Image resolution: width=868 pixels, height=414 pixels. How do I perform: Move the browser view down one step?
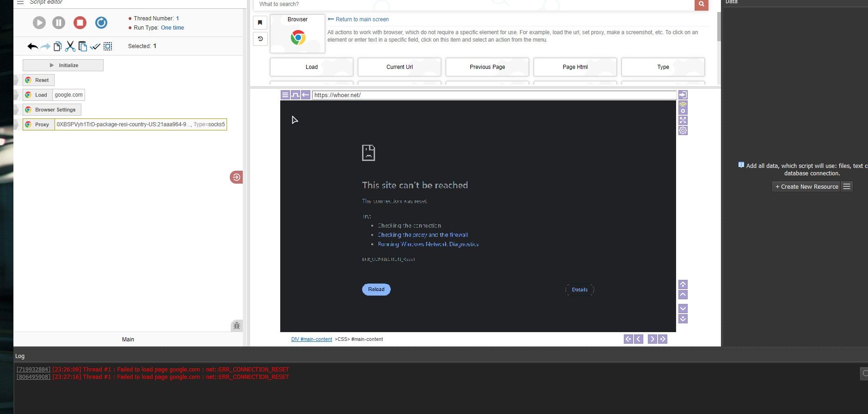683,309
